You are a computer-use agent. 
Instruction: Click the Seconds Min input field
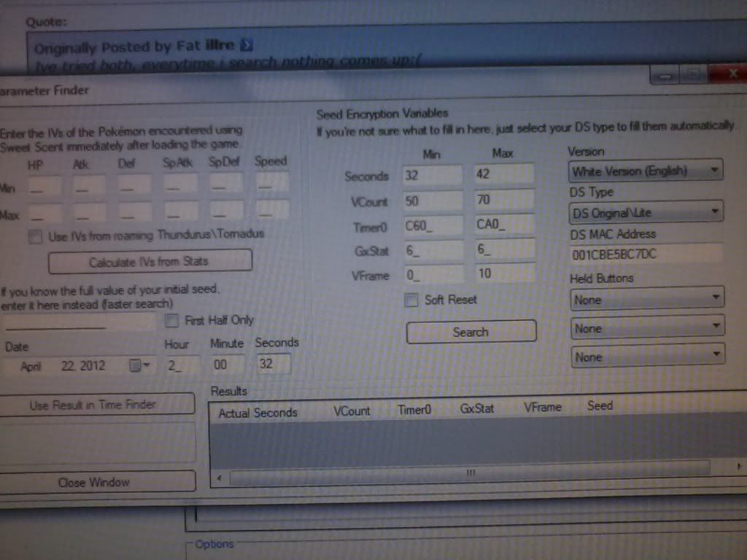click(432, 176)
